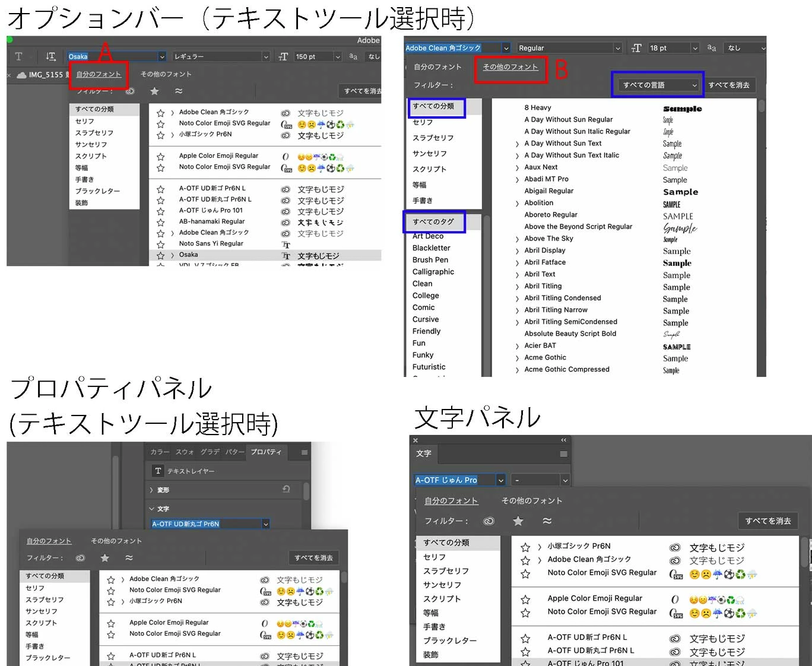This screenshot has height=666, width=812.
Task: Switch to カラー tab
Action: coord(160,452)
